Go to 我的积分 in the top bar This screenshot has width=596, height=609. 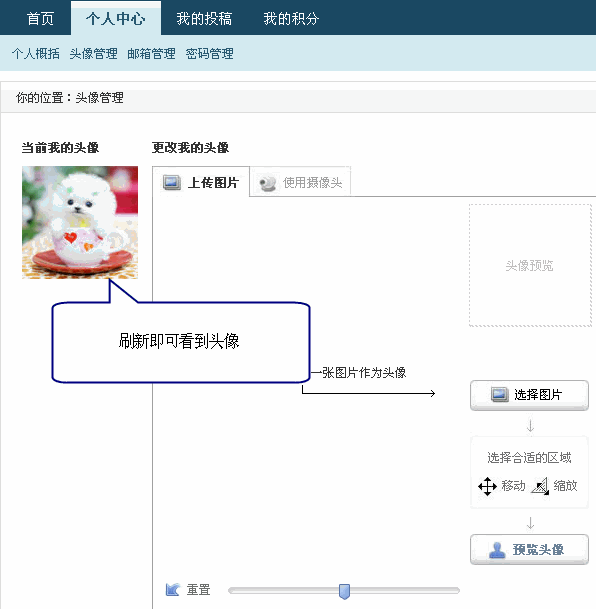291,19
